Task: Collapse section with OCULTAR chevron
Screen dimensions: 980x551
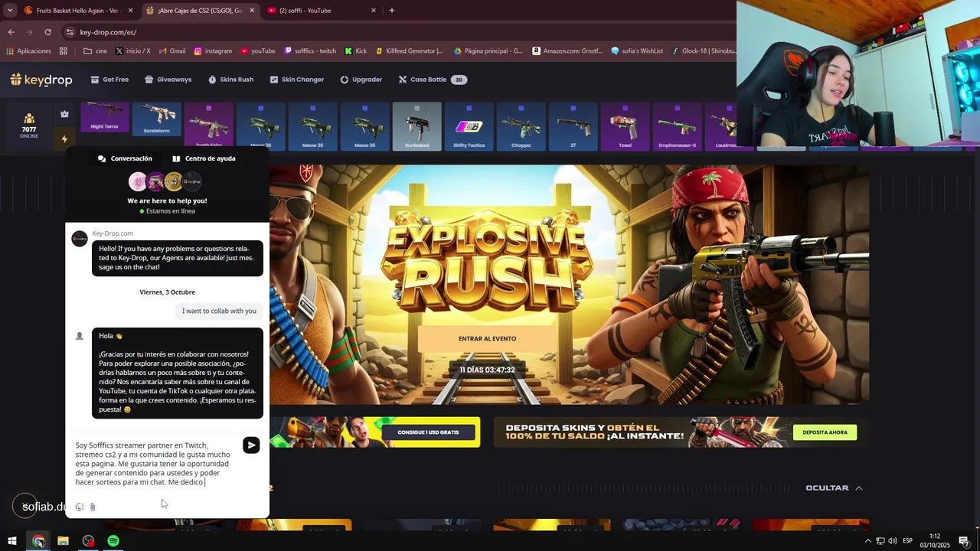Action: click(x=834, y=487)
